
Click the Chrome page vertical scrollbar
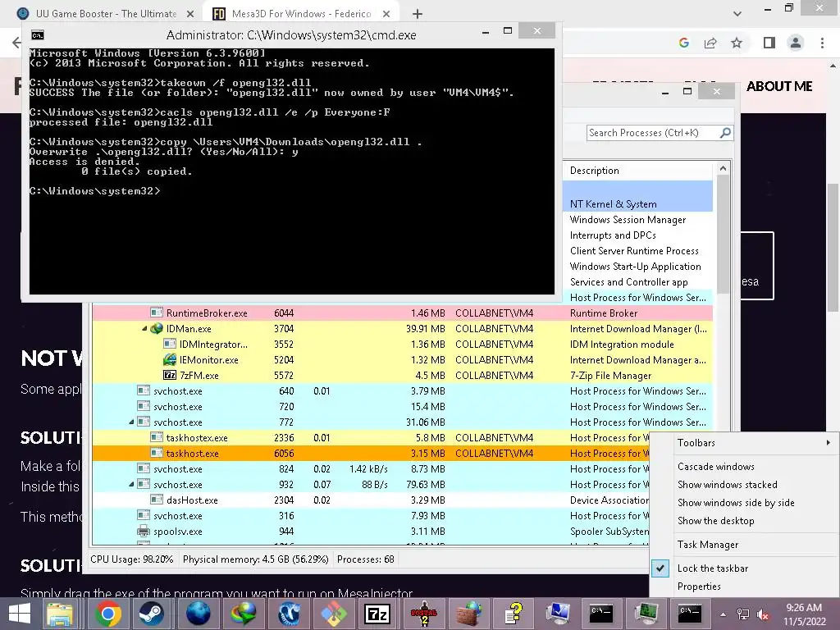(x=833, y=246)
